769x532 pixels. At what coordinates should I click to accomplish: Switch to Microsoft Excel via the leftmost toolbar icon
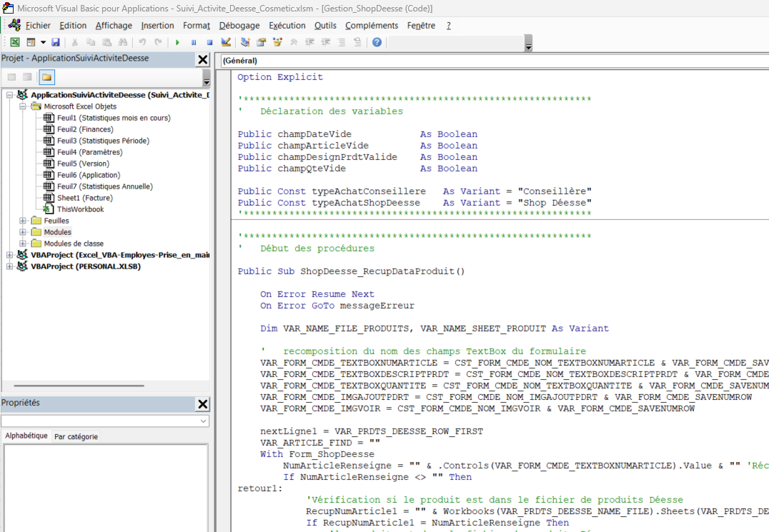(16, 41)
